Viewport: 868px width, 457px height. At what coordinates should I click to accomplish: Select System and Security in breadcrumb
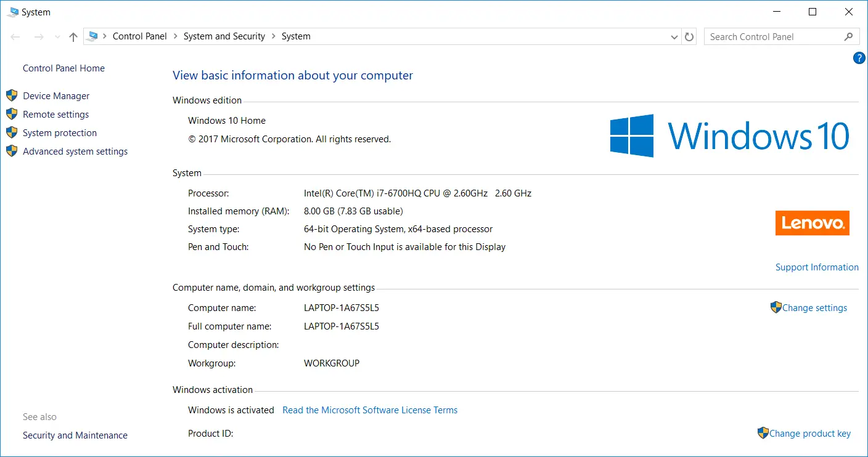pyautogui.click(x=224, y=36)
